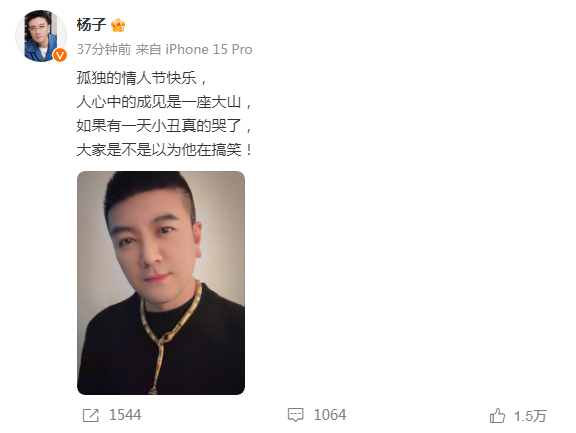The width and height of the screenshot is (576, 433).
Task: Click the repost share arrow icon
Action: click(91, 415)
